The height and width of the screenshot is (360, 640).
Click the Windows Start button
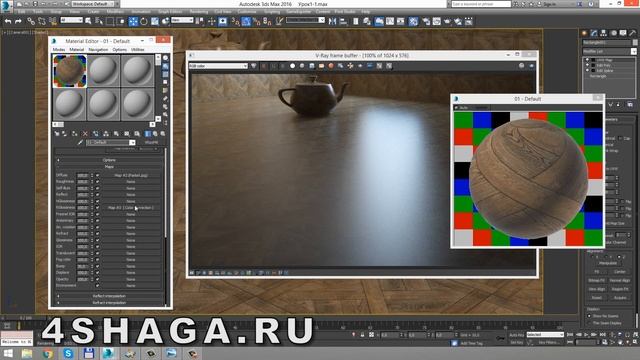click(x=8, y=353)
